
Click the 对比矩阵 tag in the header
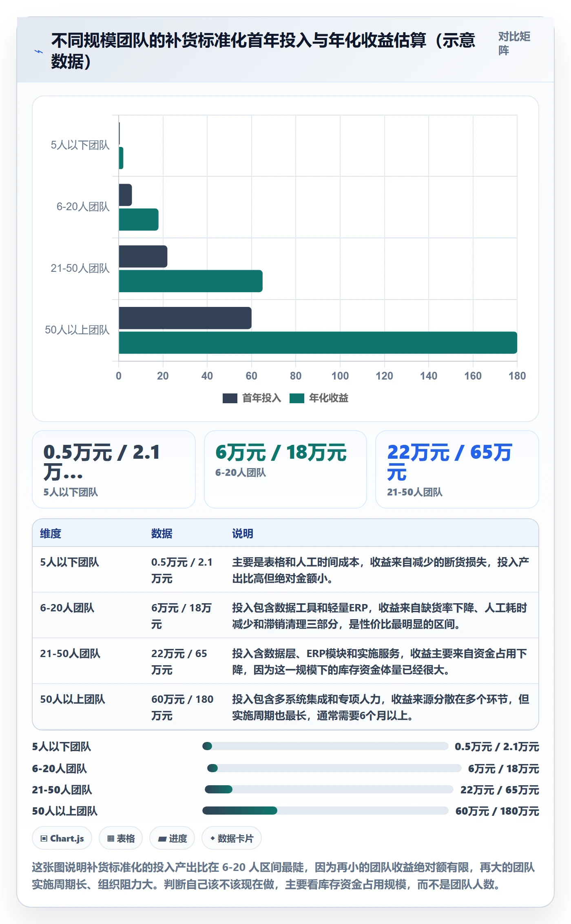[514, 43]
